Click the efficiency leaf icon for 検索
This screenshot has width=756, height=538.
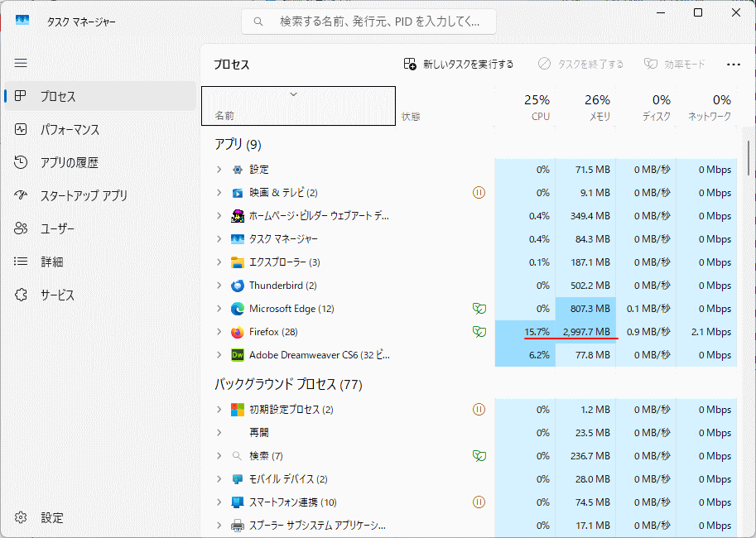[x=479, y=455]
